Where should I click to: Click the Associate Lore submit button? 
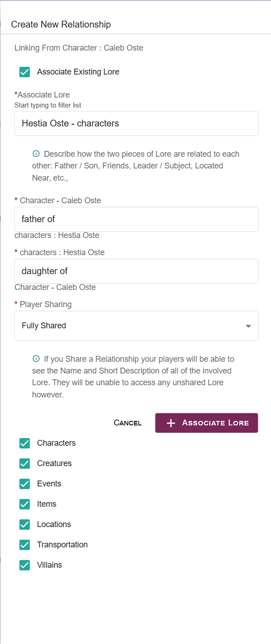tap(206, 423)
